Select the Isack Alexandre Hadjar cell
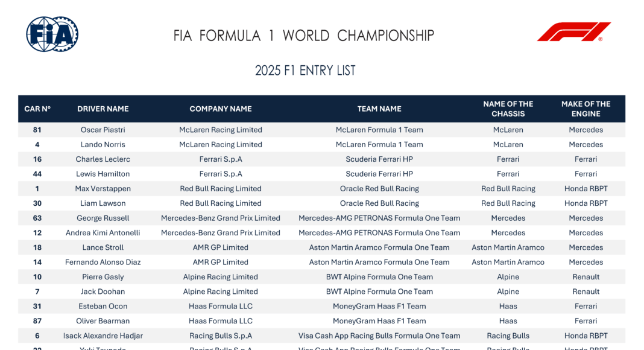Image resolution: width=644 pixels, height=350 pixels. click(x=103, y=336)
